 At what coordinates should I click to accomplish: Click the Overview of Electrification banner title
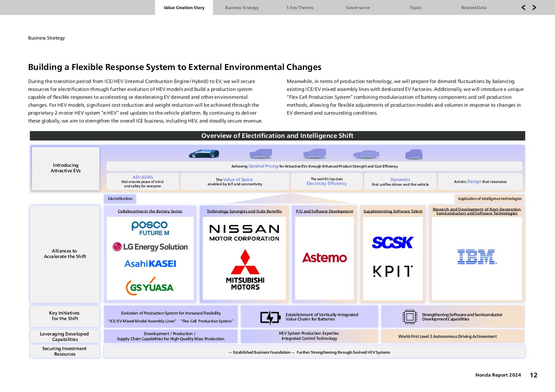277,136
